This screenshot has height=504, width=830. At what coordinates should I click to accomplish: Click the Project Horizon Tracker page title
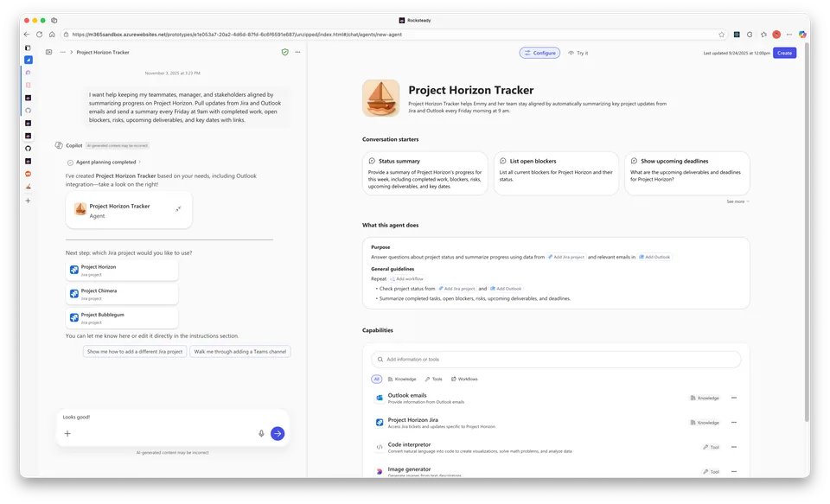(x=470, y=90)
